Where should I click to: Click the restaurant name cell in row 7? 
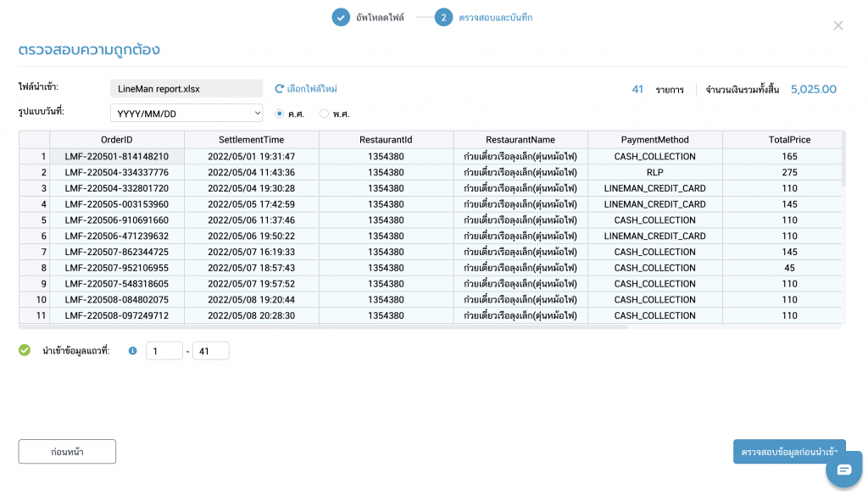pos(520,252)
